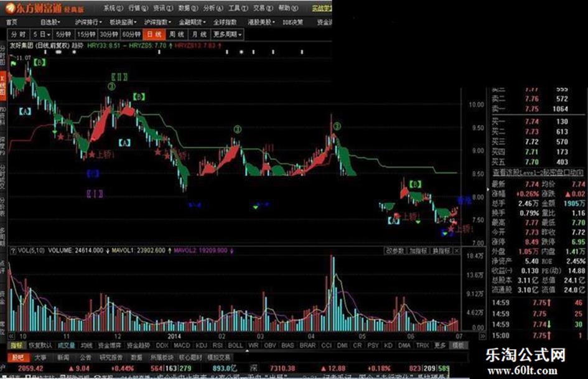Toggle the RSI indicator
The image size is (588, 379).
218,345
